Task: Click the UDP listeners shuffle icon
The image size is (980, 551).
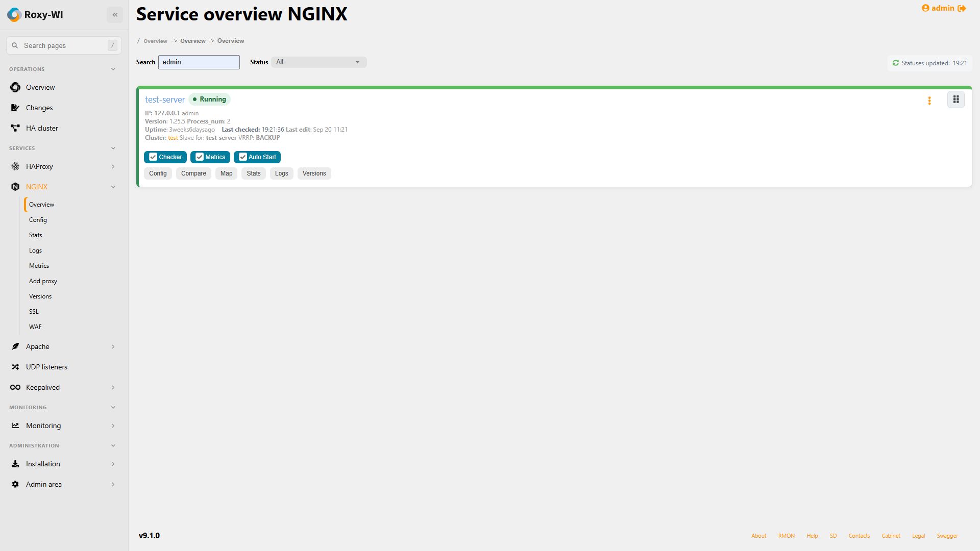Action: [15, 367]
